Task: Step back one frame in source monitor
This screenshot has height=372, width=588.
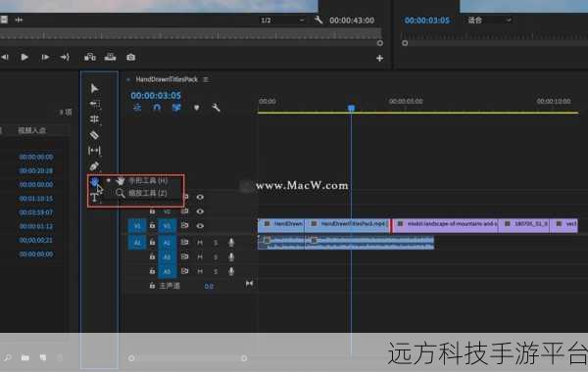Action: click(5, 57)
